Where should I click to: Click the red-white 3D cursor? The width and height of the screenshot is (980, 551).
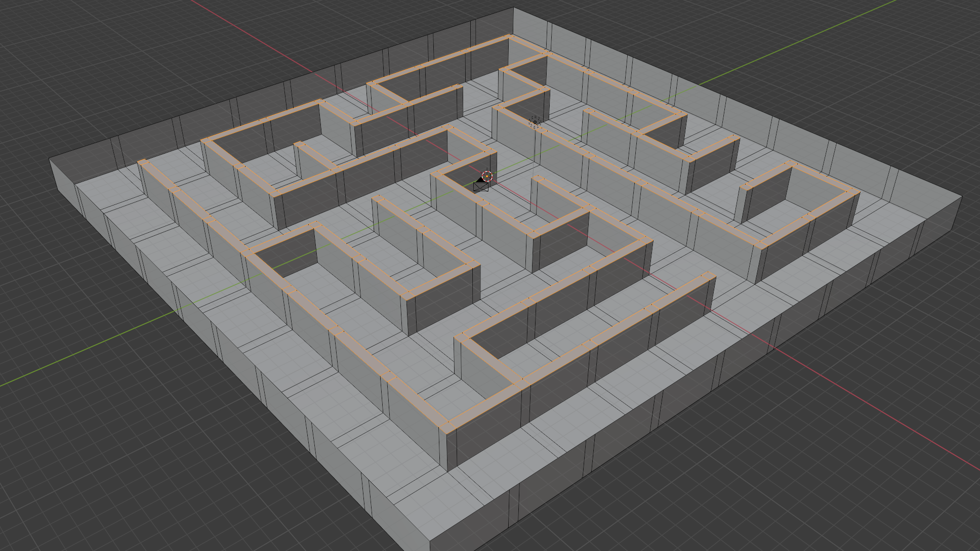pos(487,176)
